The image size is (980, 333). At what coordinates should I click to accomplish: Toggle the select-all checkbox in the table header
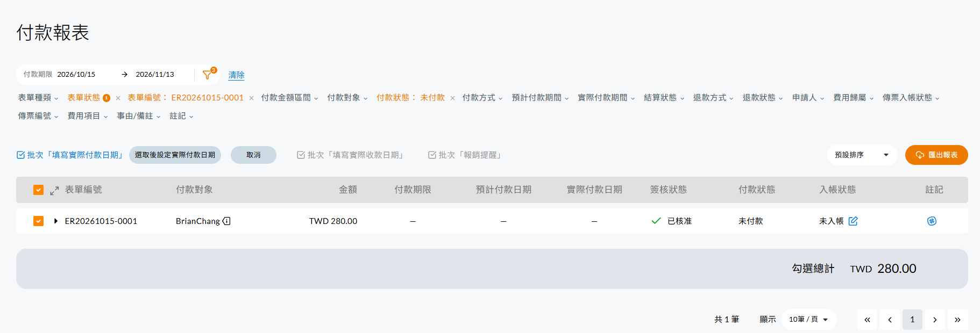pos(38,190)
